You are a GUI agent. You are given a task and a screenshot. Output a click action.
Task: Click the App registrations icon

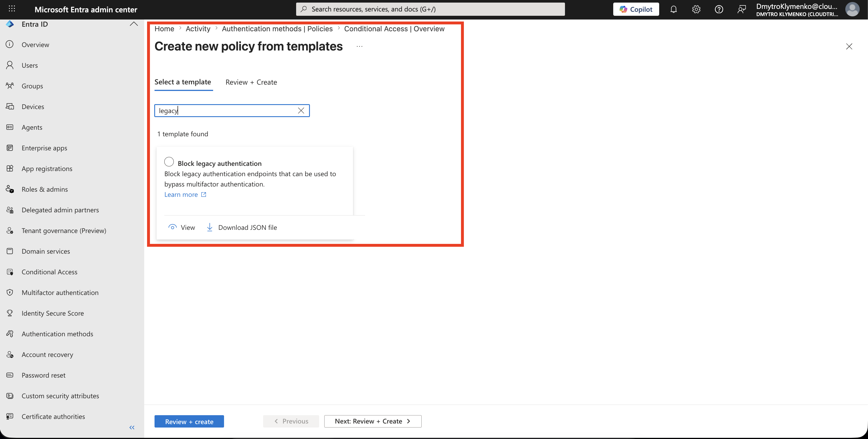[x=10, y=168]
